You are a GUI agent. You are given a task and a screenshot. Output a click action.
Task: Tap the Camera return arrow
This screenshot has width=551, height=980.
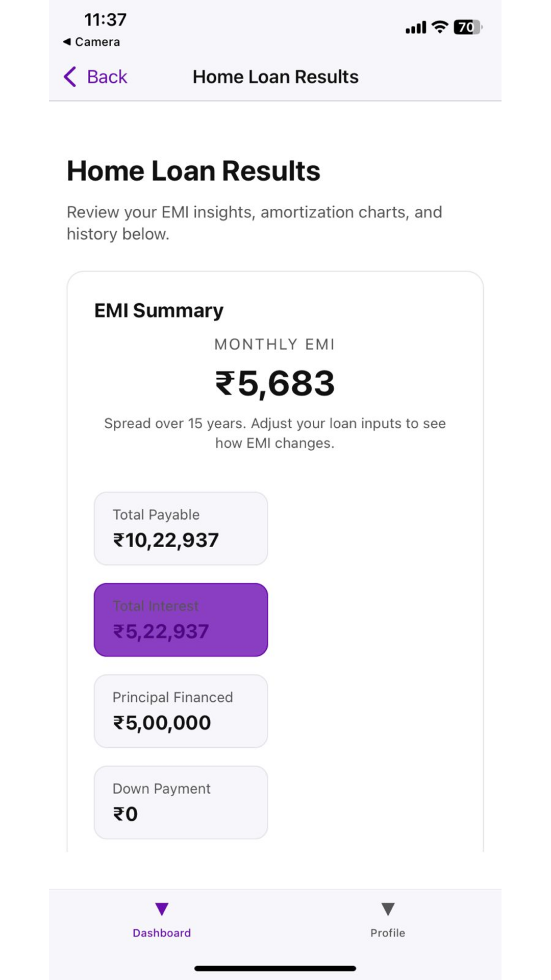click(67, 42)
